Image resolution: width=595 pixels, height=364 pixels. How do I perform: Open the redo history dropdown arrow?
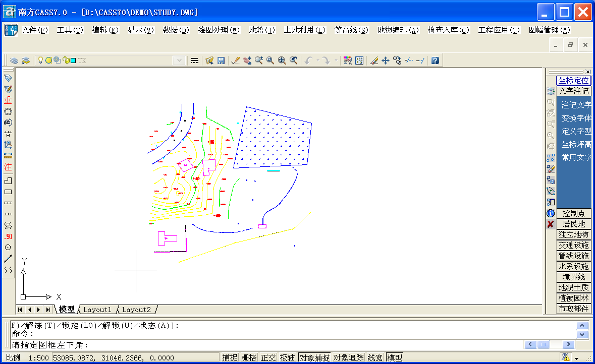pos(336,60)
